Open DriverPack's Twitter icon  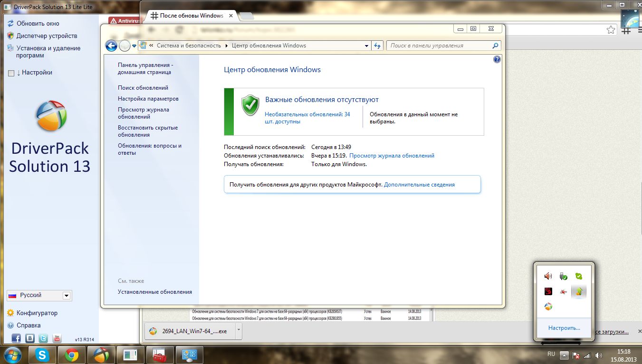[43, 338]
